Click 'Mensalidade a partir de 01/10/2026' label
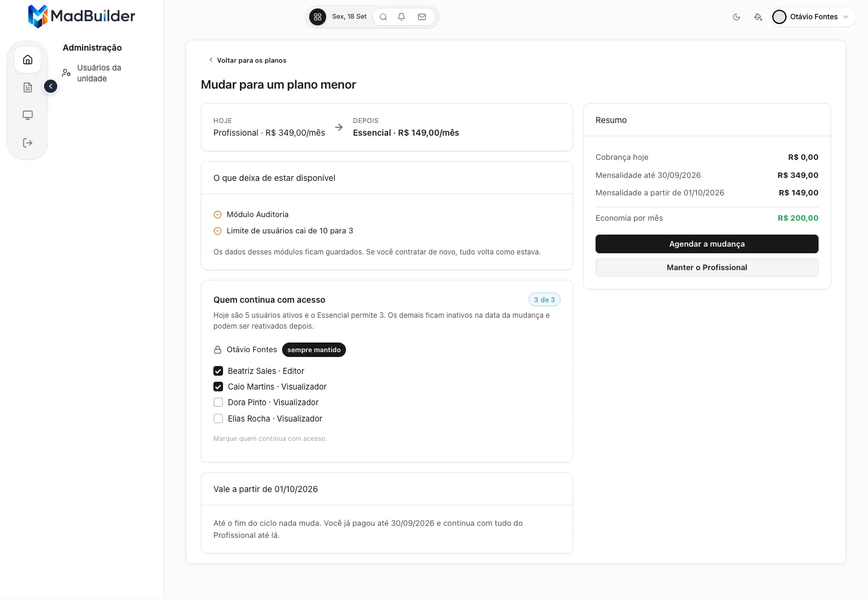The image size is (868, 600). tap(660, 193)
